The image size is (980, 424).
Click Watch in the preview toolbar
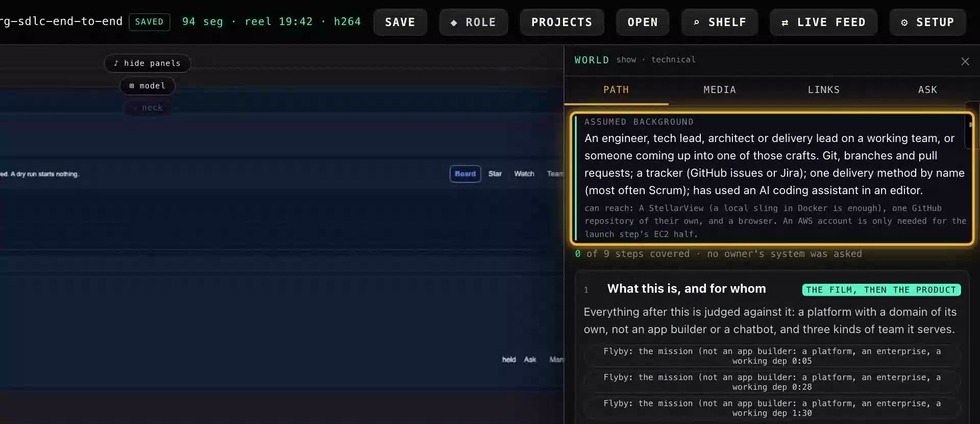coord(524,174)
